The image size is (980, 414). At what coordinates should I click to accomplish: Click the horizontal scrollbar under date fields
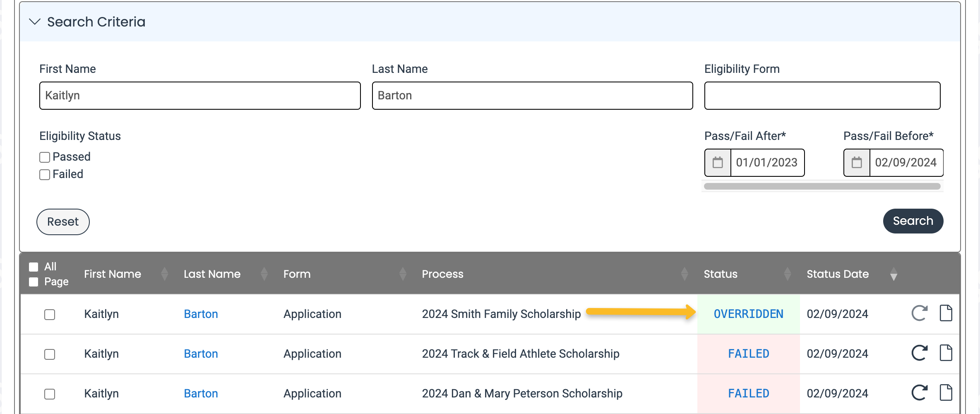822,186
